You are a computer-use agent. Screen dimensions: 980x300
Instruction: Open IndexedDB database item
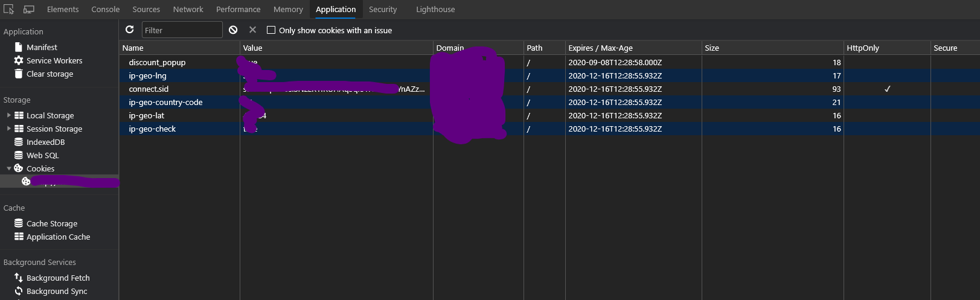pos(45,142)
